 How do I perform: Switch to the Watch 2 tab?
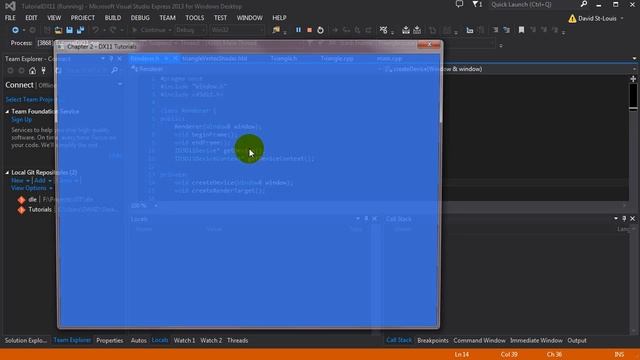point(211,340)
